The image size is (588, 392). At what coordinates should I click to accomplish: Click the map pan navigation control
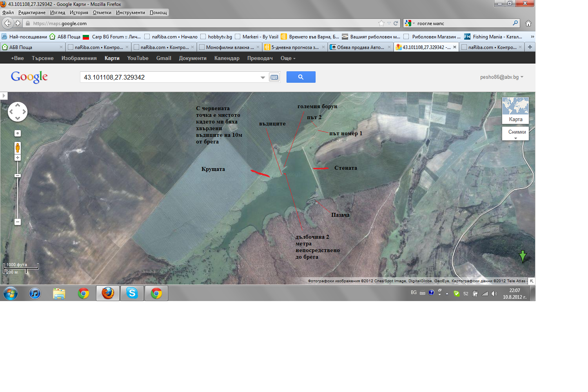click(18, 112)
